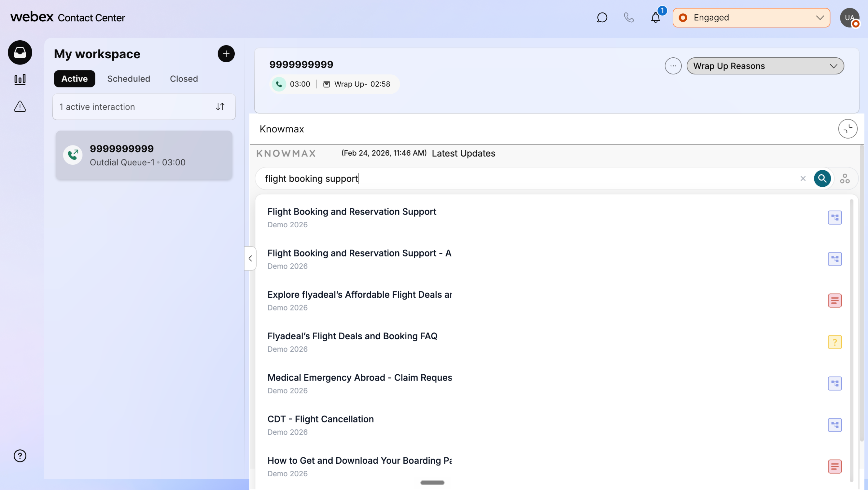Select the inbox workspace icon in sidebar
Screen dimensions: 868x490
tap(20, 53)
